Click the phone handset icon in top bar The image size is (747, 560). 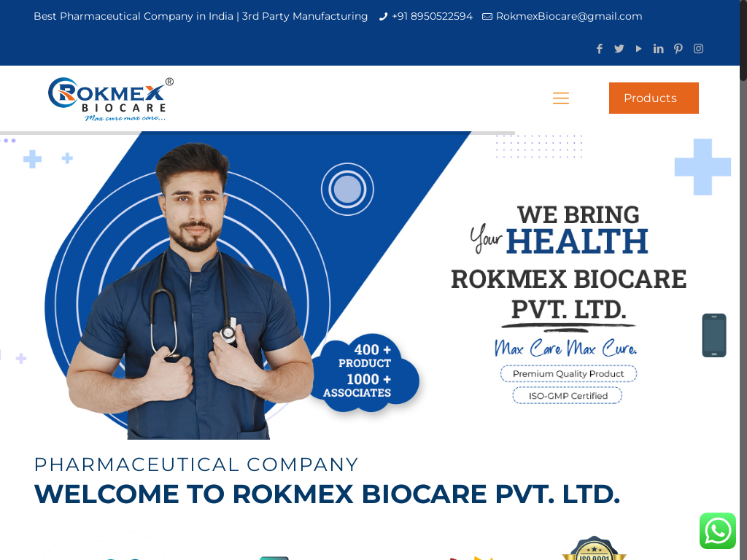[383, 17]
